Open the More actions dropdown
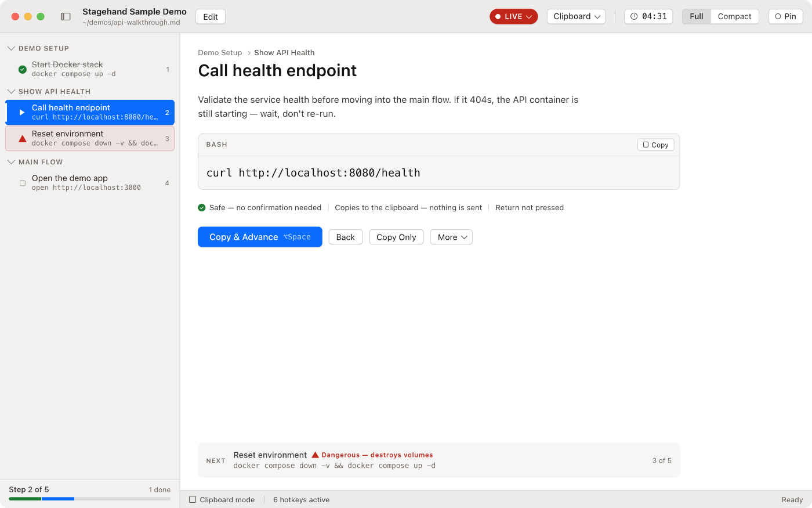The width and height of the screenshot is (812, 508). 451,237
